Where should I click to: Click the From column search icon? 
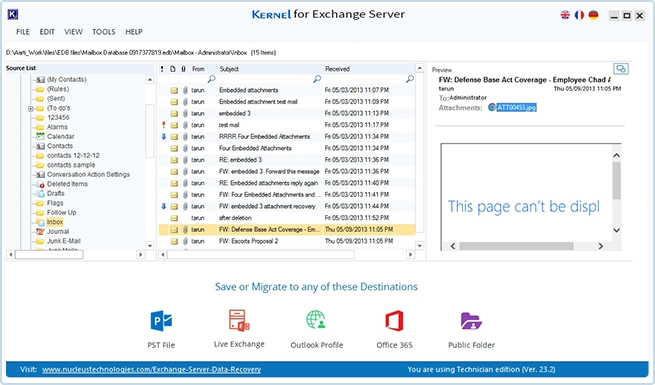(212, 79)
